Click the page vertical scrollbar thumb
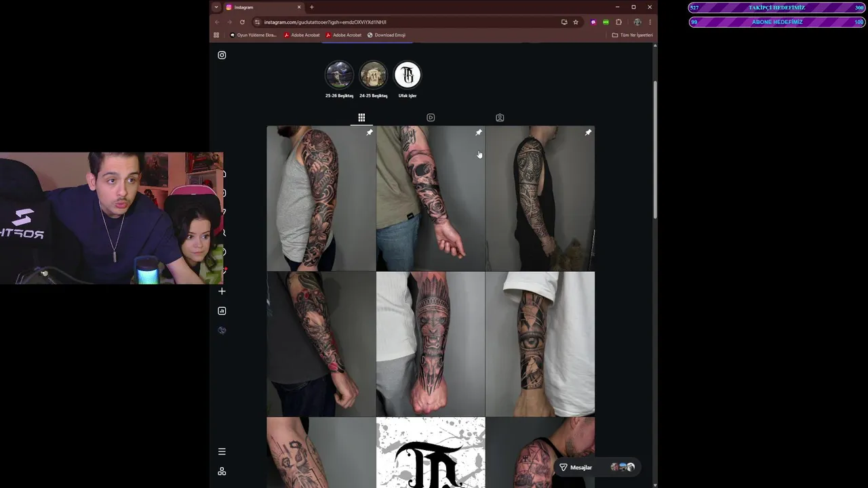 (x=655, y=149)
